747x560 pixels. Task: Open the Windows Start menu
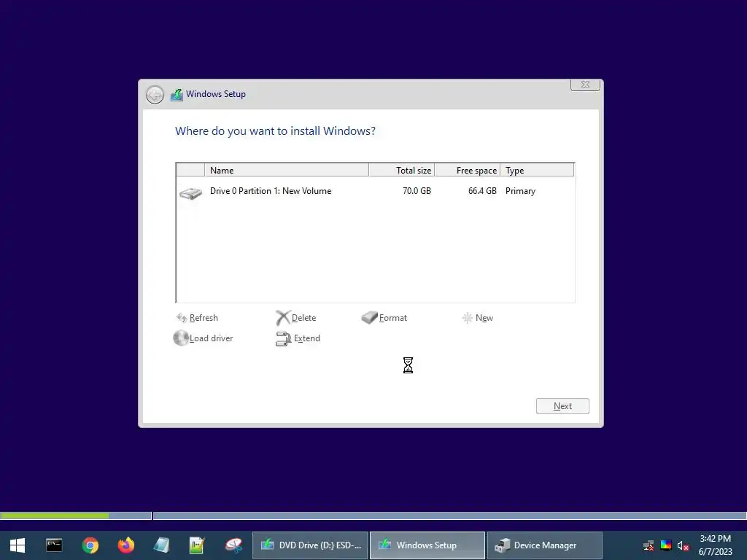pyautogui.click(x=18, y=545)
